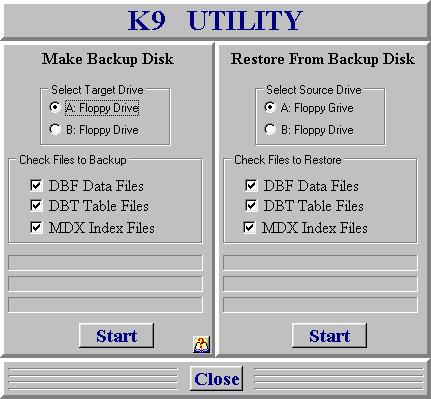Click the Select Target Drive group label
The width and height of the screenshot is (431, 399).
point(97,90)
